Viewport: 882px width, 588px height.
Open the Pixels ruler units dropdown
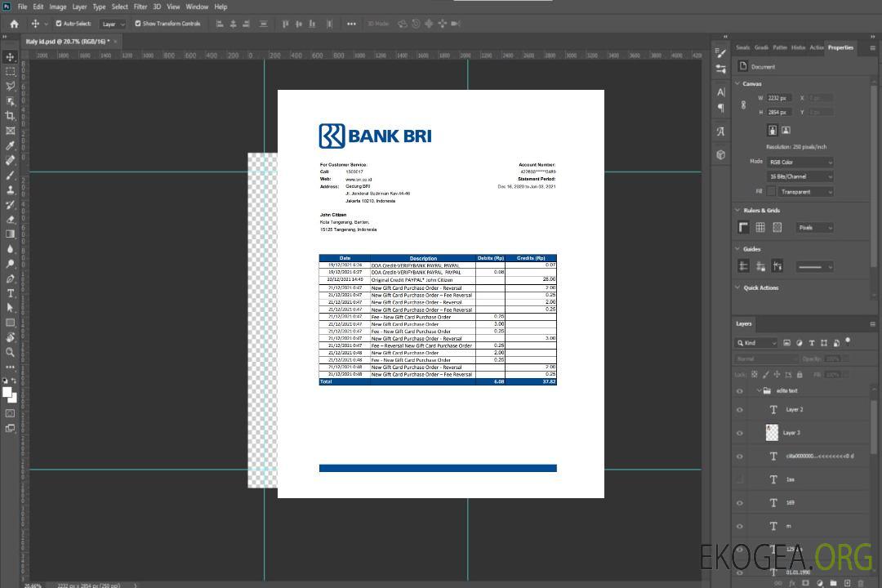coord(814,228)
